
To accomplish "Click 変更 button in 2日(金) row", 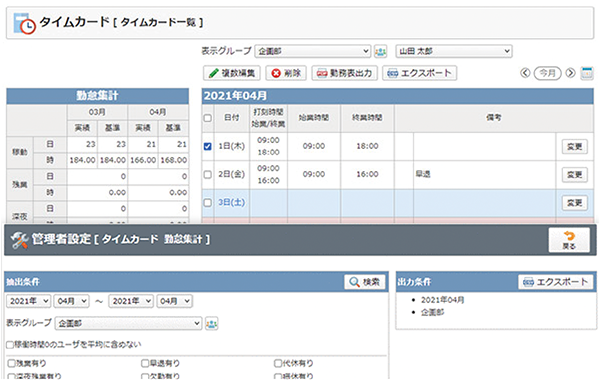I will [574, 175].
